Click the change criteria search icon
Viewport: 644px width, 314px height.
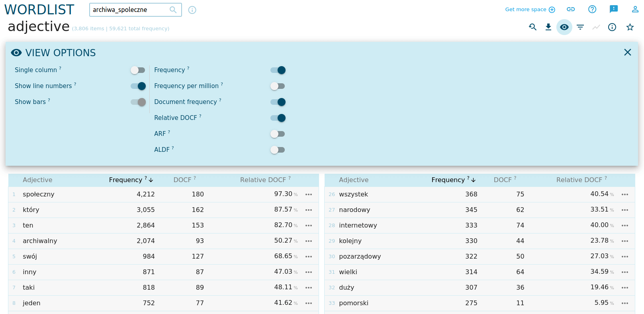tap(532, 27)
